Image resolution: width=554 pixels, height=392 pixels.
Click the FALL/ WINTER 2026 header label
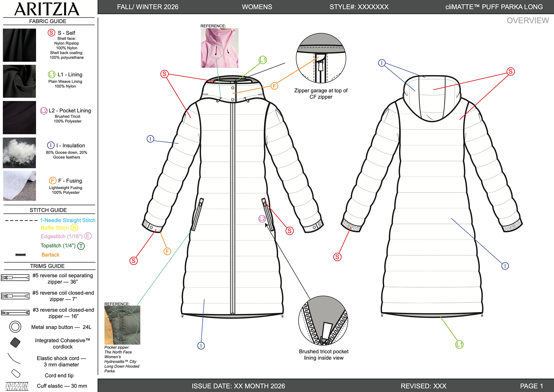(x=147, y=7)
